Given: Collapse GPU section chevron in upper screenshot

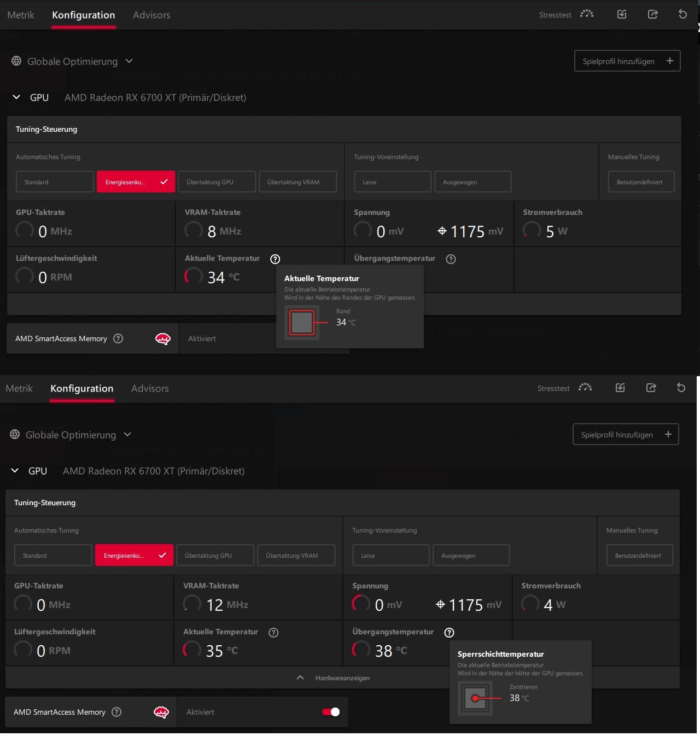Looking at the screenshot, I should (x=16, y=97).
